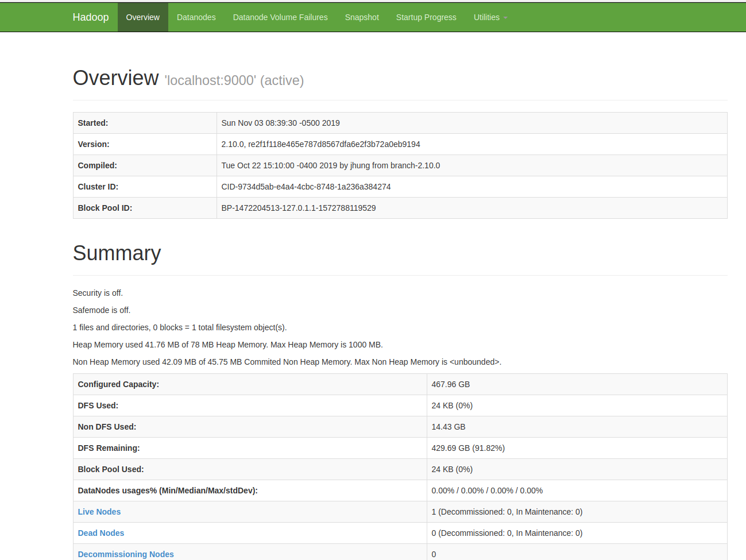Click the 'Configured Capacity:' row label
This screenshot has width=746, height=560.
click(119, 384)
